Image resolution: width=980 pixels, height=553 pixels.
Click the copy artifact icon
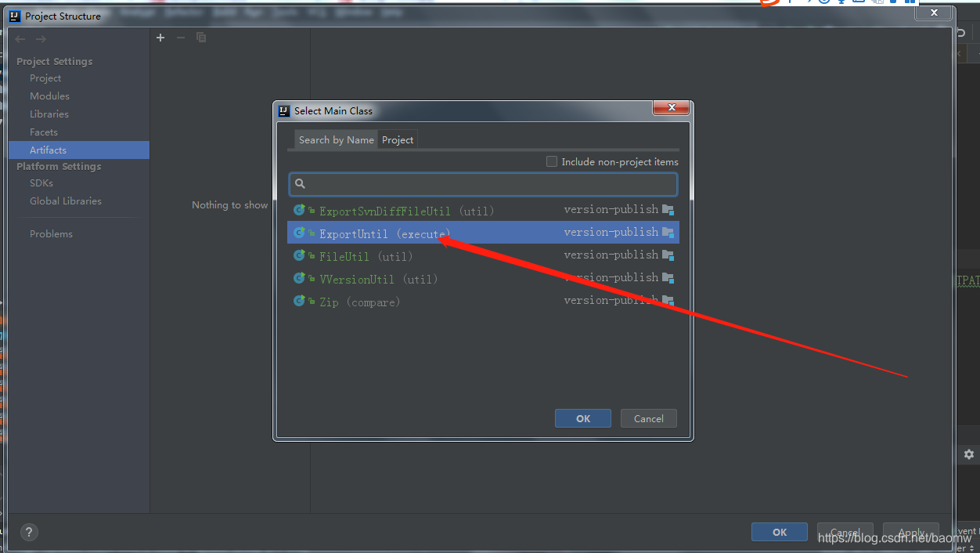(201, 38)
